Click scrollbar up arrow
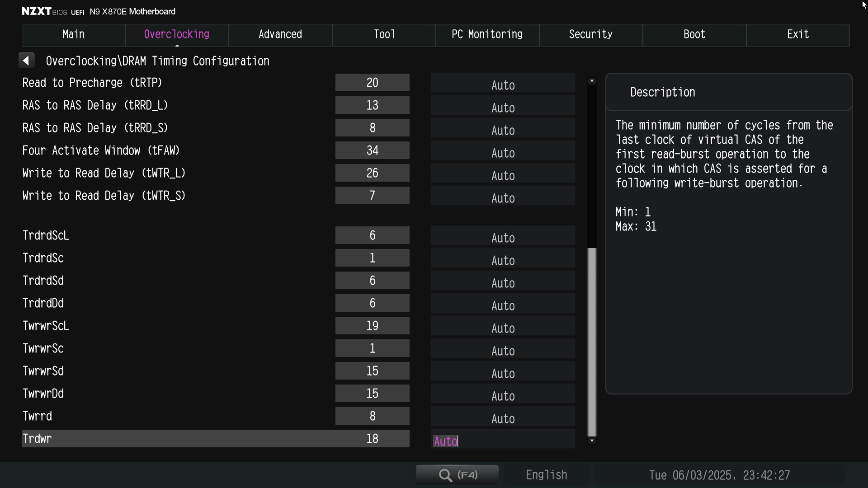Image resolution: width=868 pixels, height=488 pixels. 592,81
